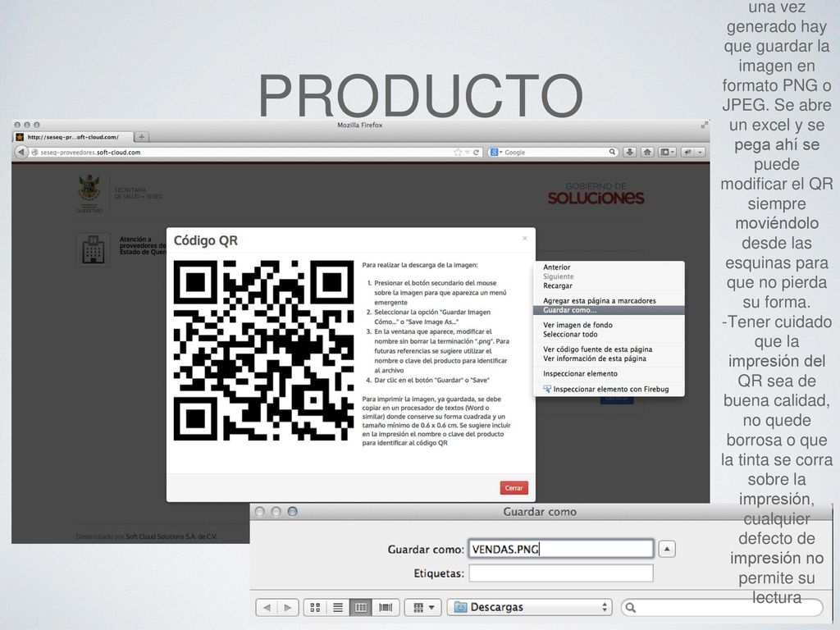Choose Recargar in context menu

click(558, 285)
